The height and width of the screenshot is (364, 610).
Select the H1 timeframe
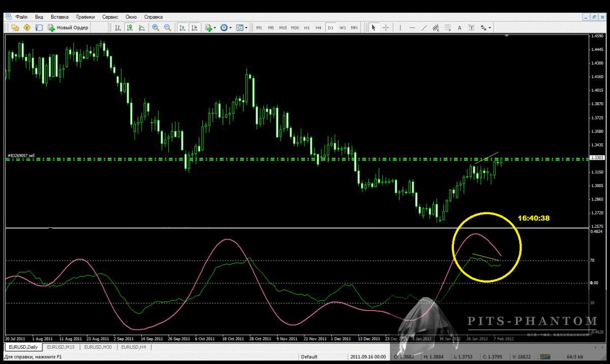tap(307, 27)
